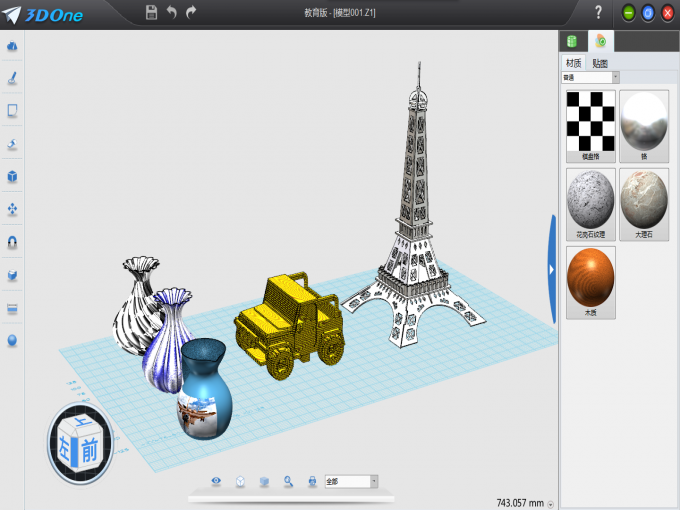Screen dimensions: 680x510
Task: Open the 普通 material category dropdown
Action: 615,77
